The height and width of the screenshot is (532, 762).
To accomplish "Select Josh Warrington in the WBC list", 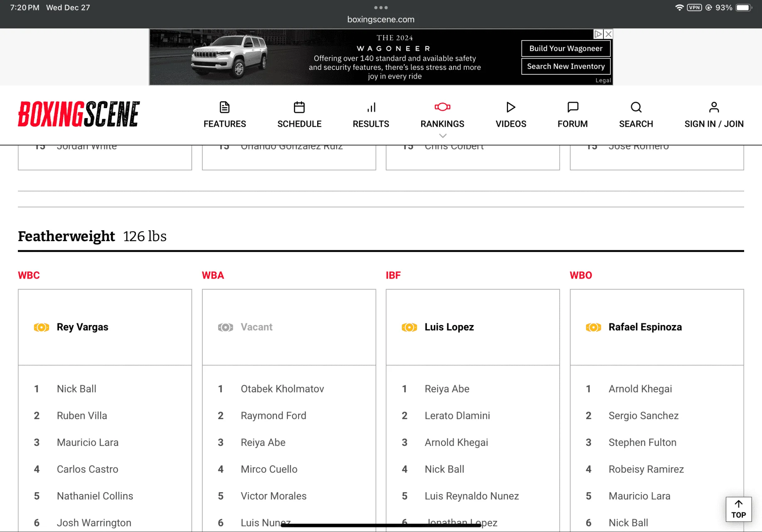I will pyautogui.click(x=94, y=523).
